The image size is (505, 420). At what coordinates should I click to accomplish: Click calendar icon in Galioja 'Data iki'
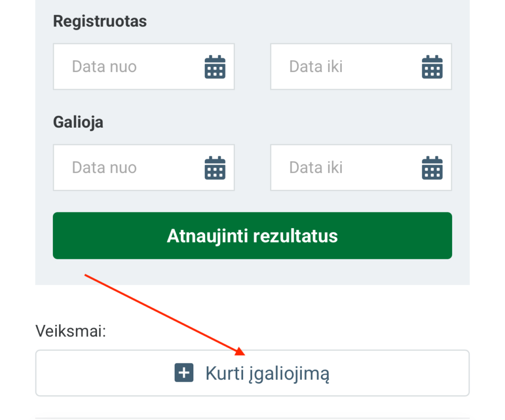click(432, 168)
